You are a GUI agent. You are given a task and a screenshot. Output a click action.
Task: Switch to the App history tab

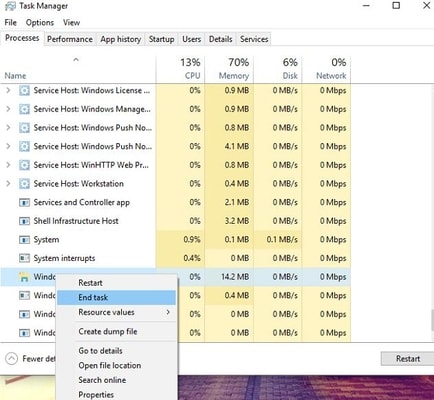click(121, 39)
